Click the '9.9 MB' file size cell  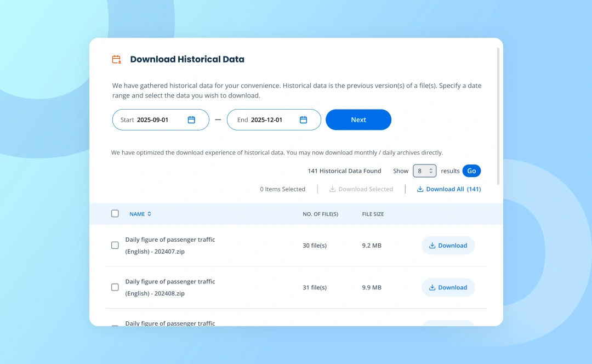(372, 287)
